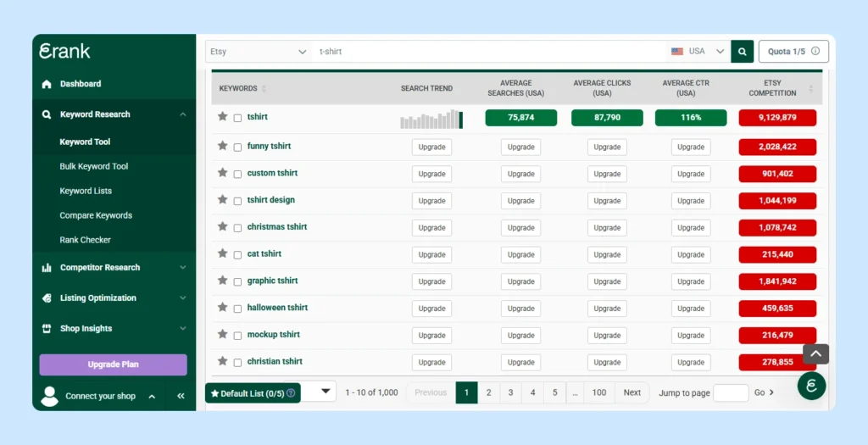Expand the Competitor Research section
Image resolution: width=868 pixels, height=445 pixels.
point(183,268)
